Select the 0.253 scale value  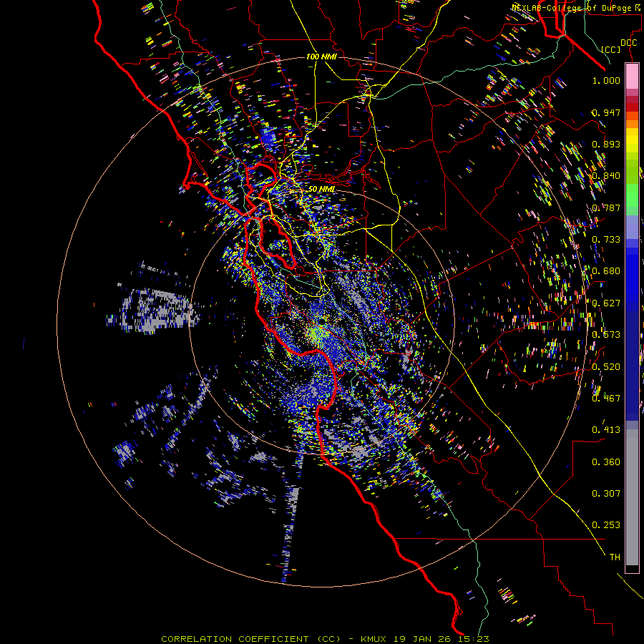[x=606, y=525]
